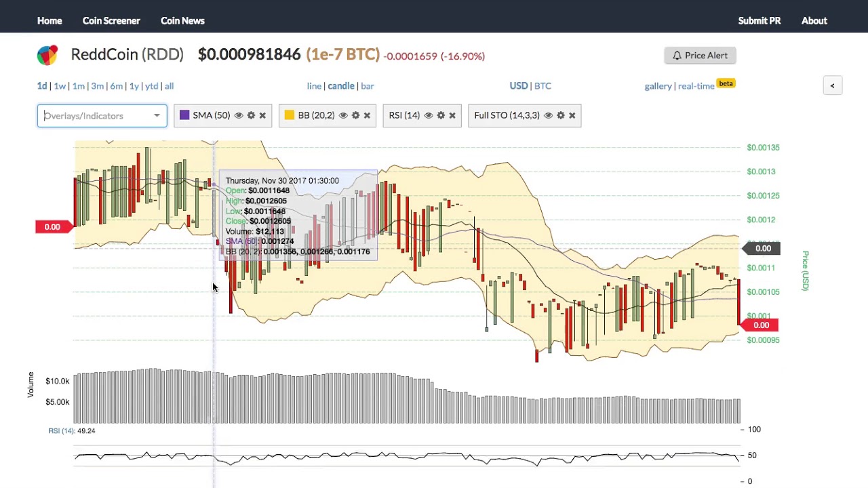The image size is (868, 488).
Task: Open RSI (14) settings gear
Action: pos(441,115)
